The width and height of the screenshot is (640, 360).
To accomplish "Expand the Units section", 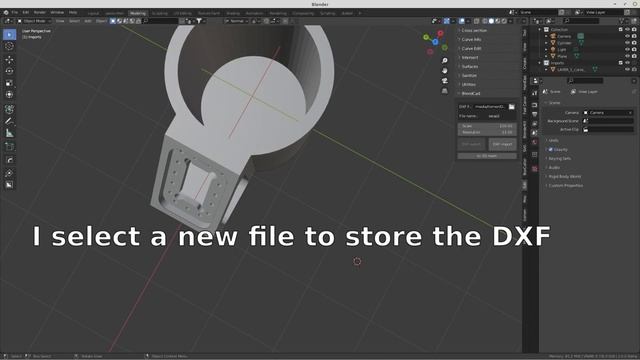I will click(x=553, y=140).
